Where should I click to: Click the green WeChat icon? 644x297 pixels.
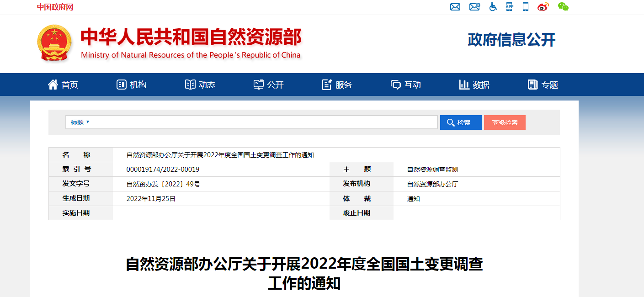[x=563, y=7]
